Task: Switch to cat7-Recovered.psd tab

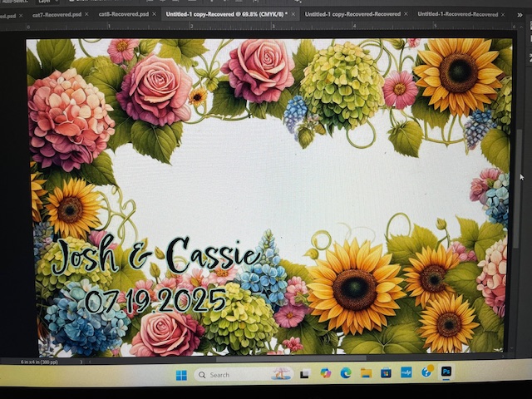Action: coord(52,14)
